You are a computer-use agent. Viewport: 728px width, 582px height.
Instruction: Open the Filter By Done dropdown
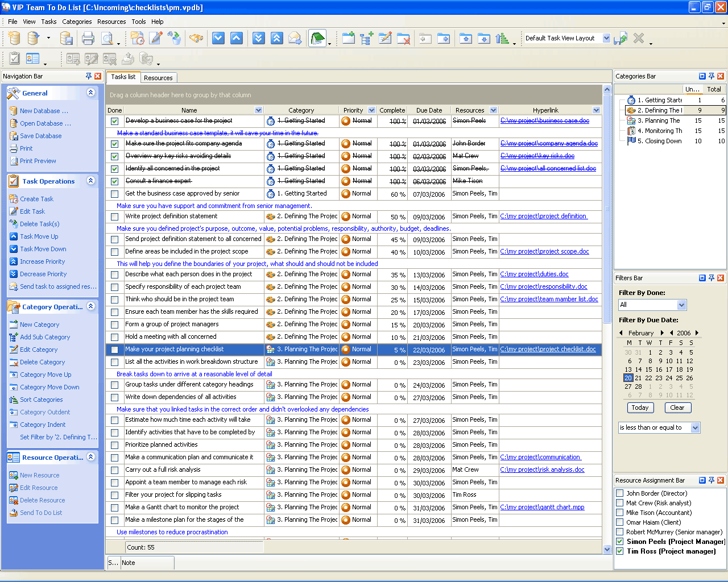coord(682,305)
